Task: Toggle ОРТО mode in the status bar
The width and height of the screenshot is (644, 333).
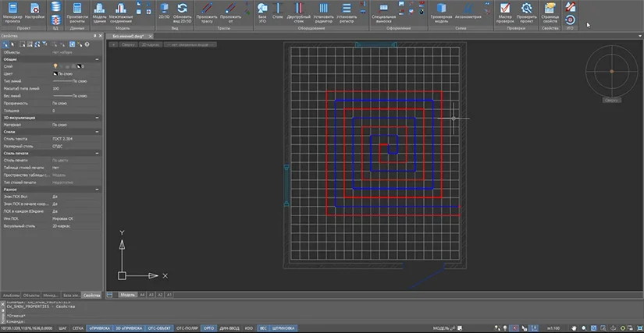Action: point(208,328)
